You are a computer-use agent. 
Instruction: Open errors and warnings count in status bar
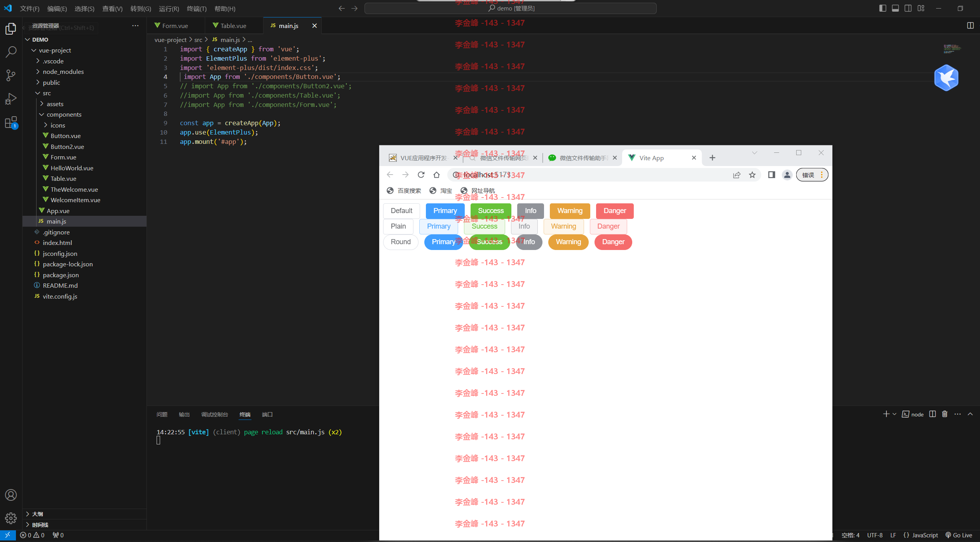(32, 535)
